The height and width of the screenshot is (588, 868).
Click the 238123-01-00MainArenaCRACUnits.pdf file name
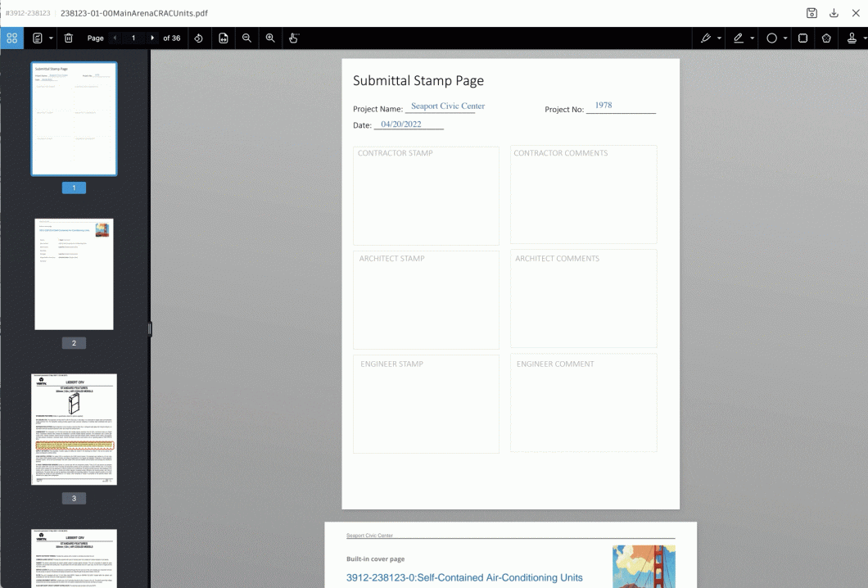pyautogui.click(x=134, y=13)
